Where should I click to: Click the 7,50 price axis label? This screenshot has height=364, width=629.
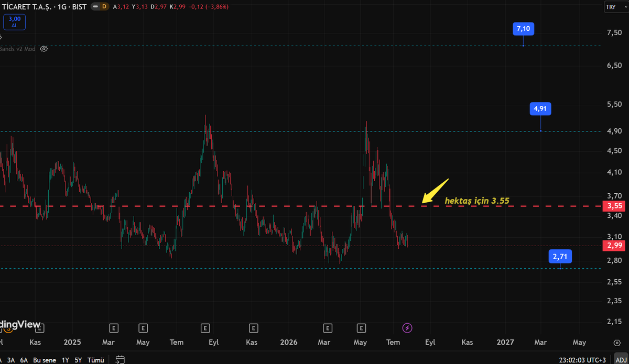coord(614,33)
